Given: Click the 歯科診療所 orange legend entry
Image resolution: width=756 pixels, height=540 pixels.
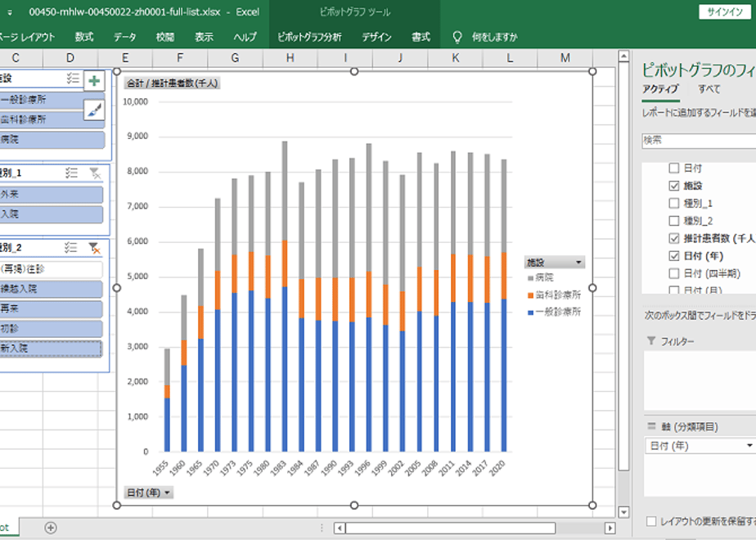Looking at the screenshot, I should pyautogui.click(x=555, y=295).
